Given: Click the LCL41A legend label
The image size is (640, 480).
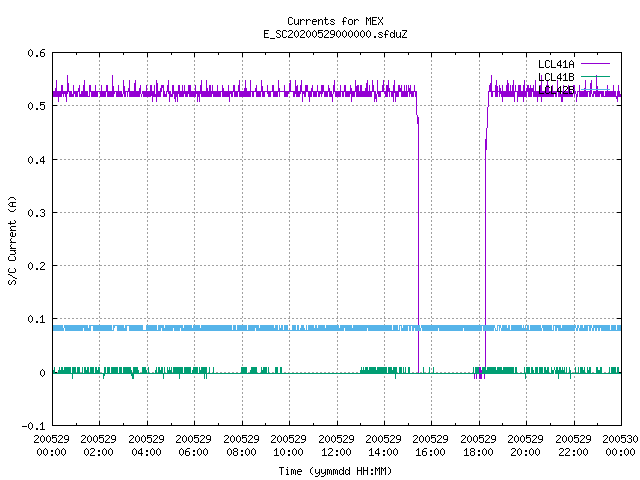Looking at the screenshot, I should tap(556, 64).
